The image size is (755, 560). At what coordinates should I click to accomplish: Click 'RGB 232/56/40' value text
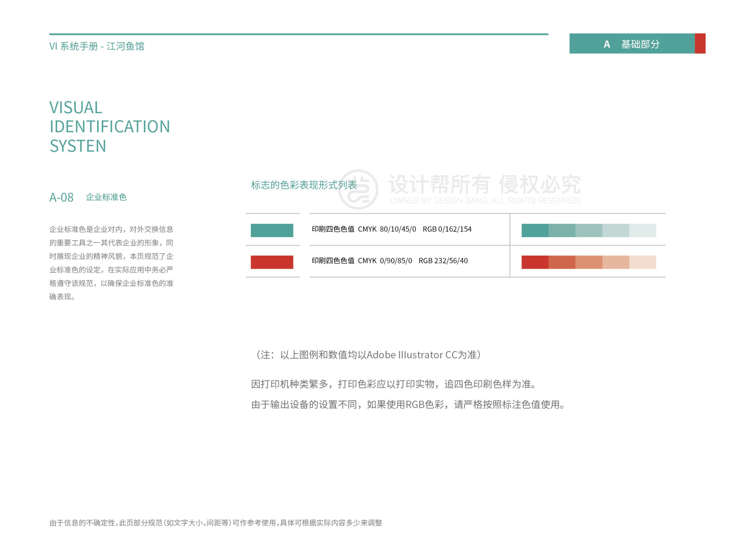point(443,261)
